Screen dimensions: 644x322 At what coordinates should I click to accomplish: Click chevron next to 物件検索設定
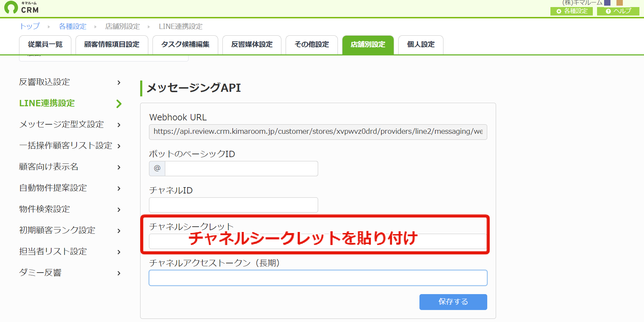(119, 210)
